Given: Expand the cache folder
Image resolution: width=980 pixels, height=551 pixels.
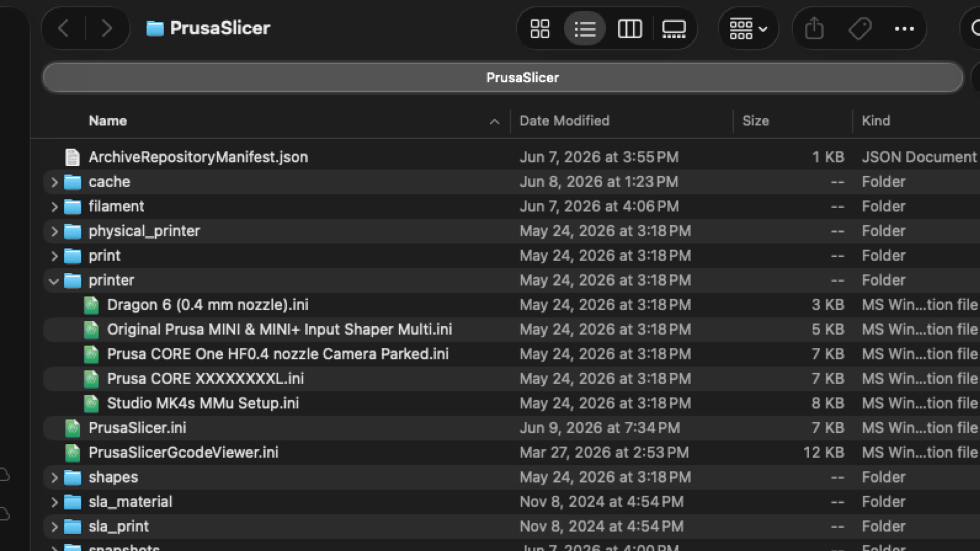Looking at the screenshot, I should pyautogui.click(x=54, y=182).
